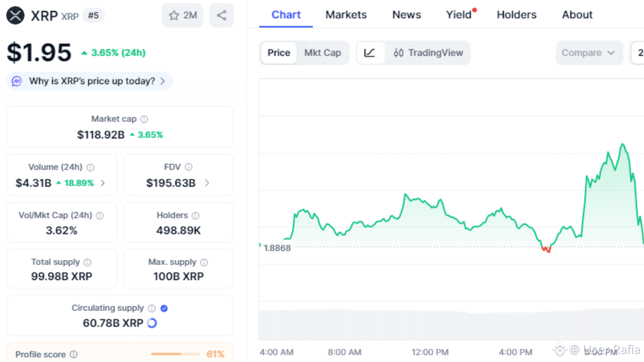Select the Price toggle option

[279, 53]
